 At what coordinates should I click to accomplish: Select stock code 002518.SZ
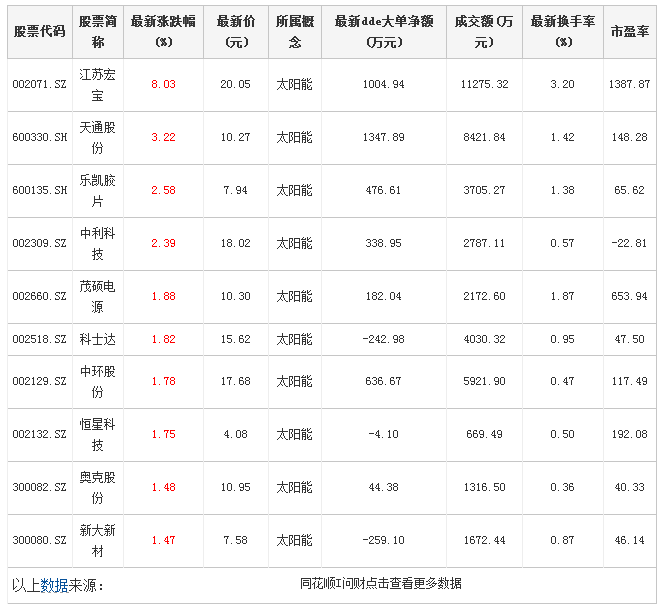[x=39, y=339]
